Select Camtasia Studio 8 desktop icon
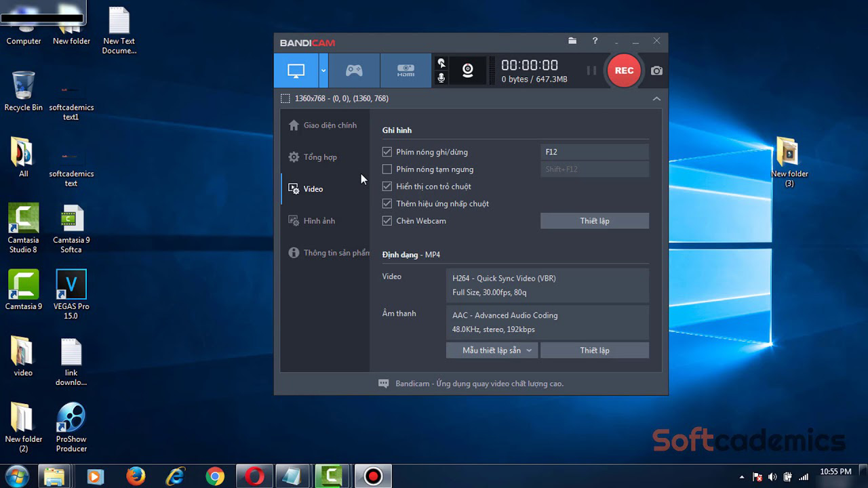Image resolution: width=868 pixels, height=488 pixels. pos(23,229)
